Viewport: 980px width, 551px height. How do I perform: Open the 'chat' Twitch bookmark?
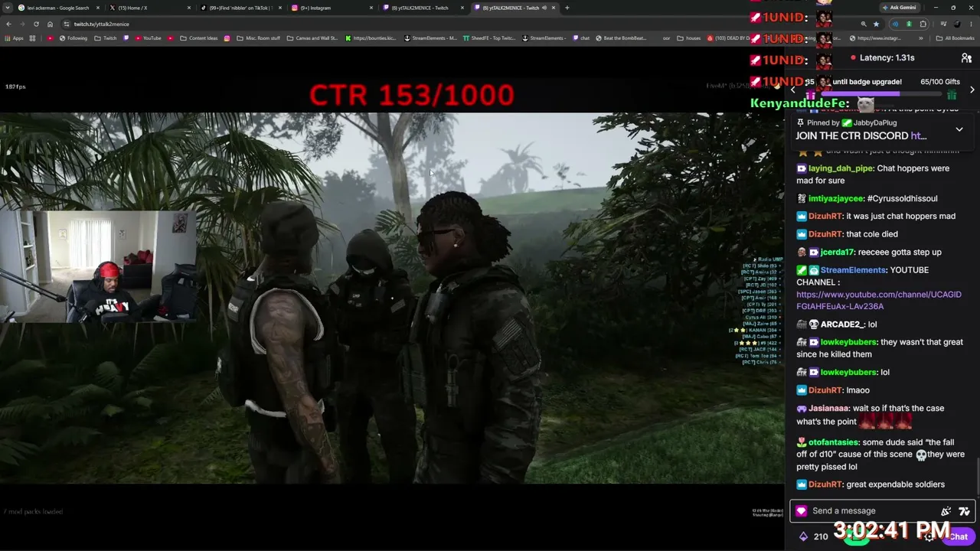[x=581, y=38]
